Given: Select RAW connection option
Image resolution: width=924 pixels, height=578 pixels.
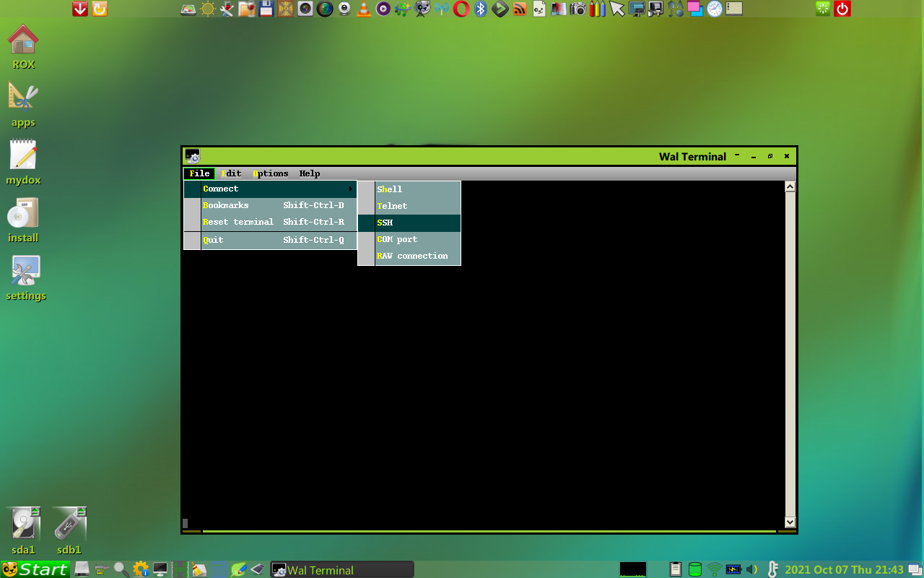Looking at the screenshot, I should (409, 256).
